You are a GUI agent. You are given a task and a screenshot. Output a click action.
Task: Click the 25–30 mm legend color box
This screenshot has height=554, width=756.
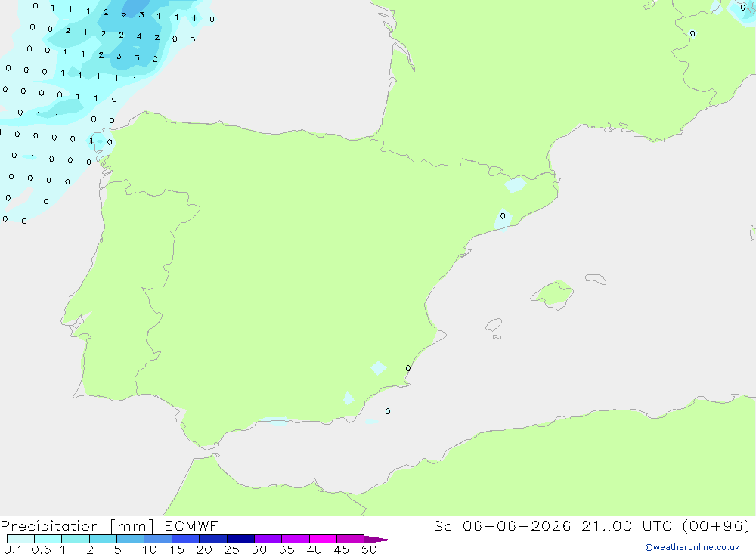click(240, 539)
